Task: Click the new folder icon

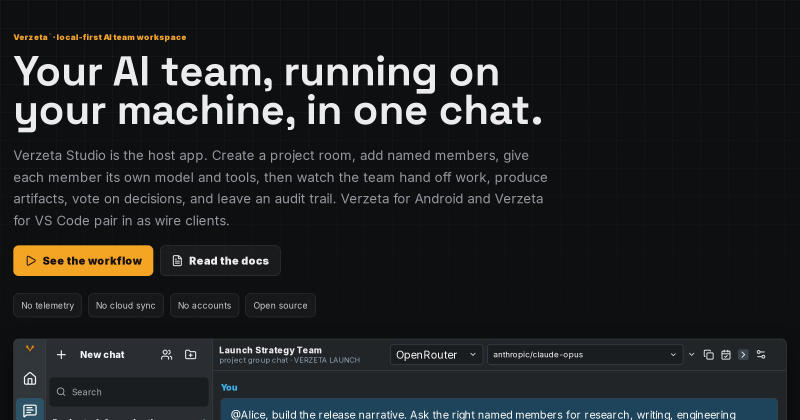Action: 190,355
